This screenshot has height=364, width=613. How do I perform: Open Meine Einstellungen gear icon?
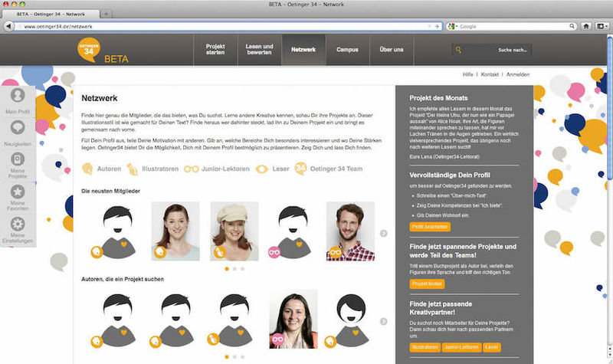[x=18, y=225]
